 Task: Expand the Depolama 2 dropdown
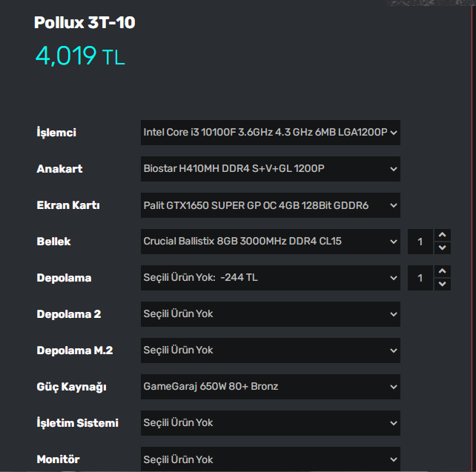271,314
